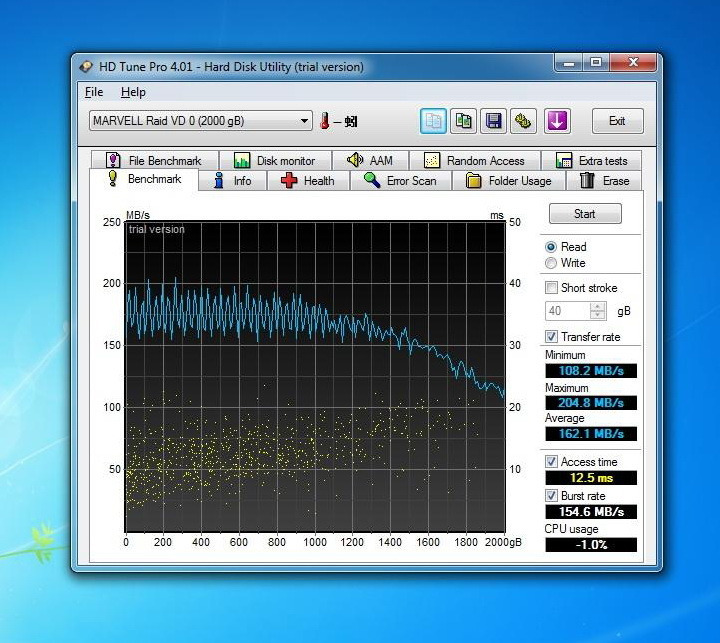Viewport: 720px width, 643px height.
Task: Click the copy text to clipboard icon
Action: click(433, 121)
